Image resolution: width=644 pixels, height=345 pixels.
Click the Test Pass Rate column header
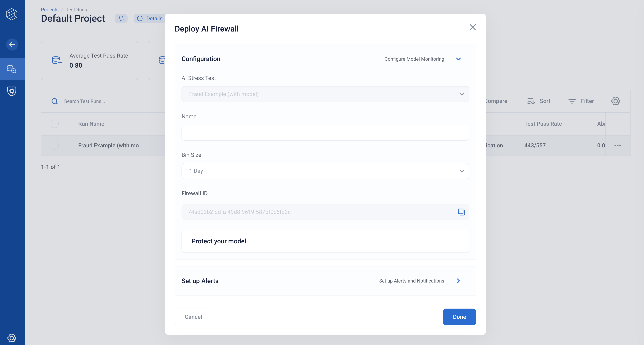pyautogui.click(x=543, y=124)
